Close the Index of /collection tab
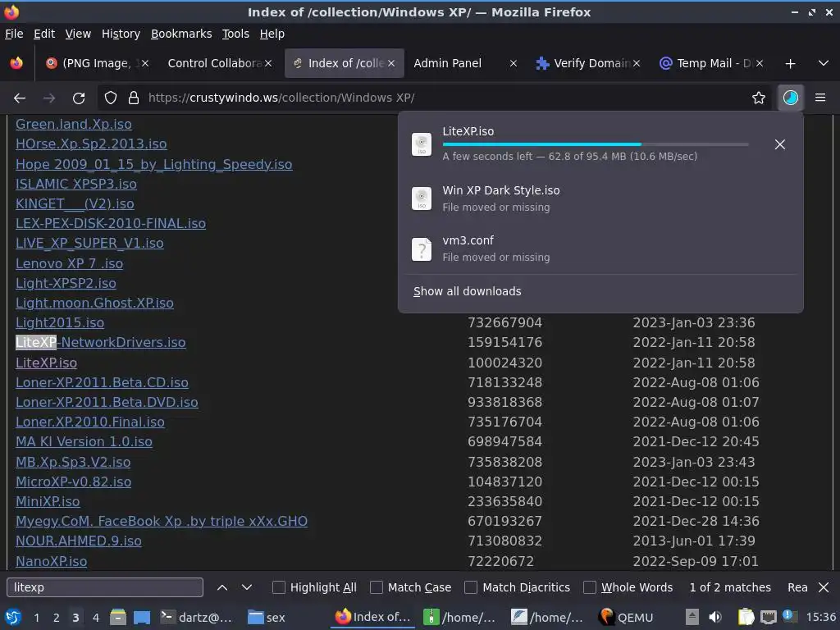 391,63
